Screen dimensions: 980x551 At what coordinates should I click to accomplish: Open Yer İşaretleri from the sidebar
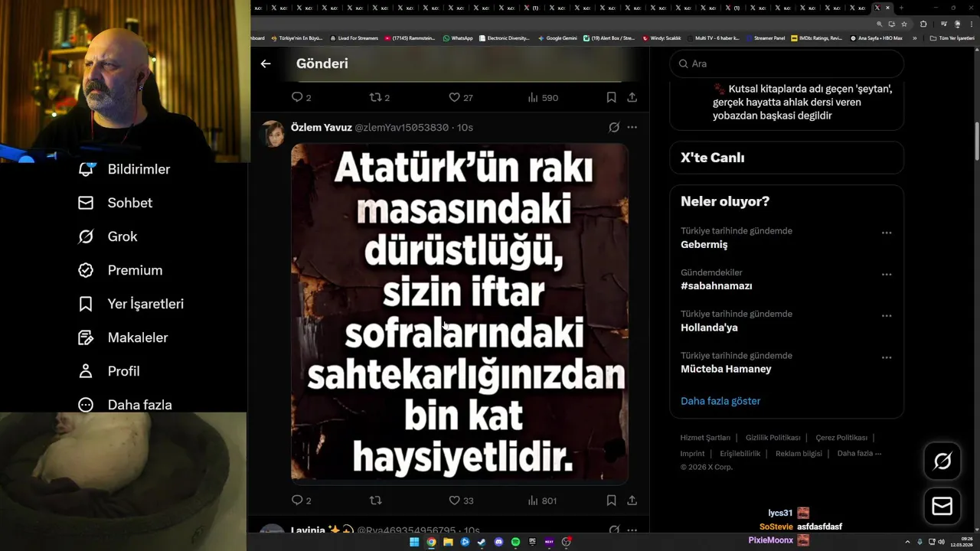131,304
